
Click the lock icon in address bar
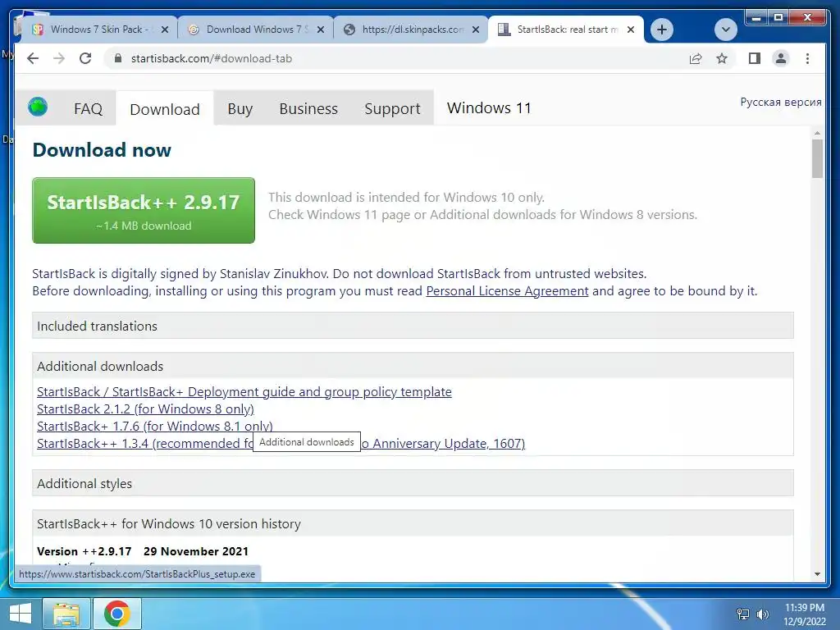tap(118, 58)
